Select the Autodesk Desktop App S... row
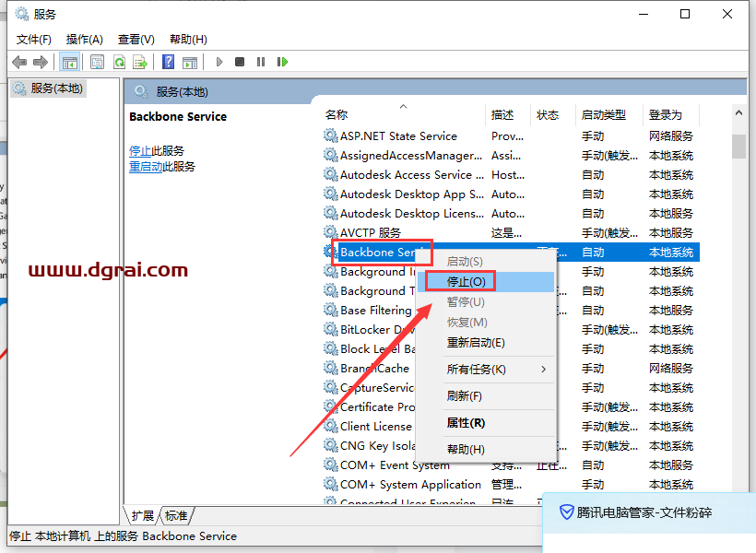The height and width of the screenshot is (553, 756). coord(511,194)
